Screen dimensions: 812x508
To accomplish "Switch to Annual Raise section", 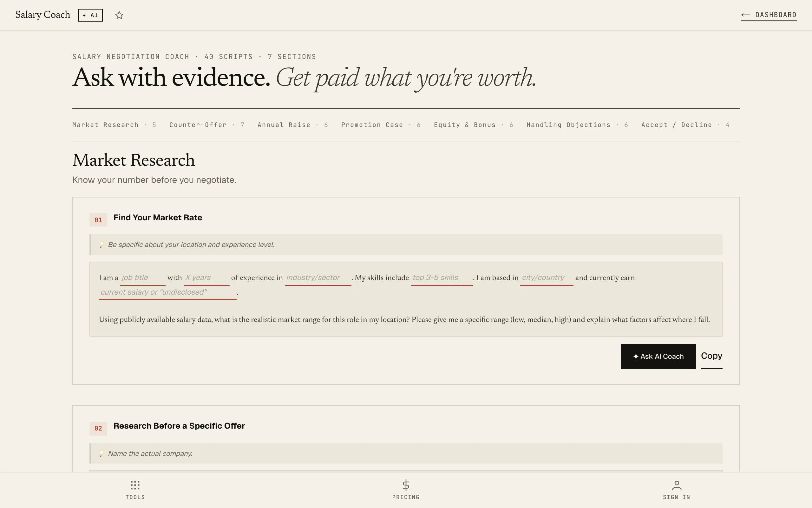I will (x=292, y=125).
